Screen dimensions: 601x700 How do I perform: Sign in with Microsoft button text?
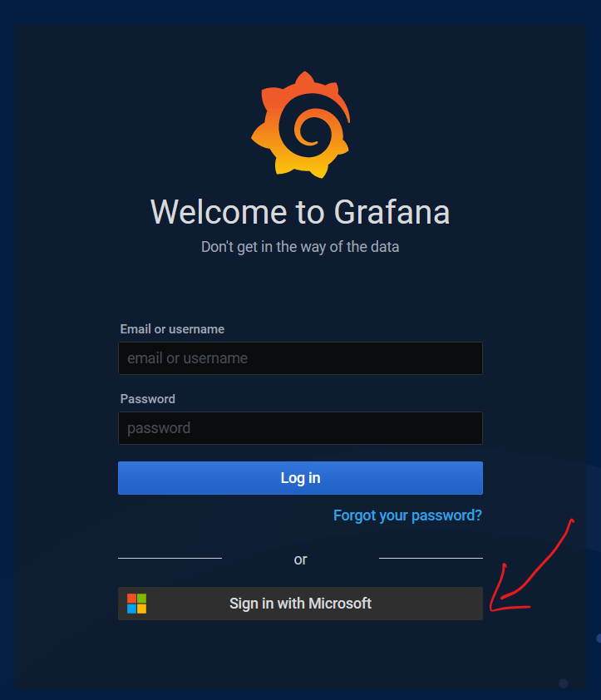(x=301, y=604)
